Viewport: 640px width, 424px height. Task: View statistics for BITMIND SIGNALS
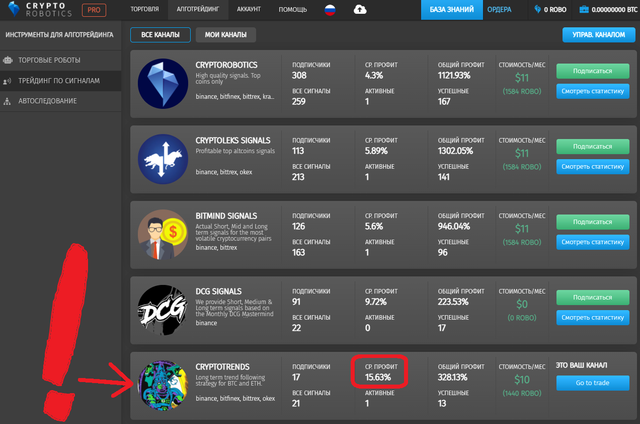pos(593,242)
